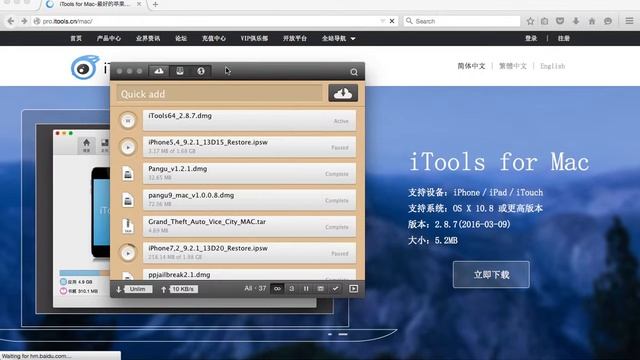
Task: Pause all downloads from the bottom bar
Action: tap(306, 289)
